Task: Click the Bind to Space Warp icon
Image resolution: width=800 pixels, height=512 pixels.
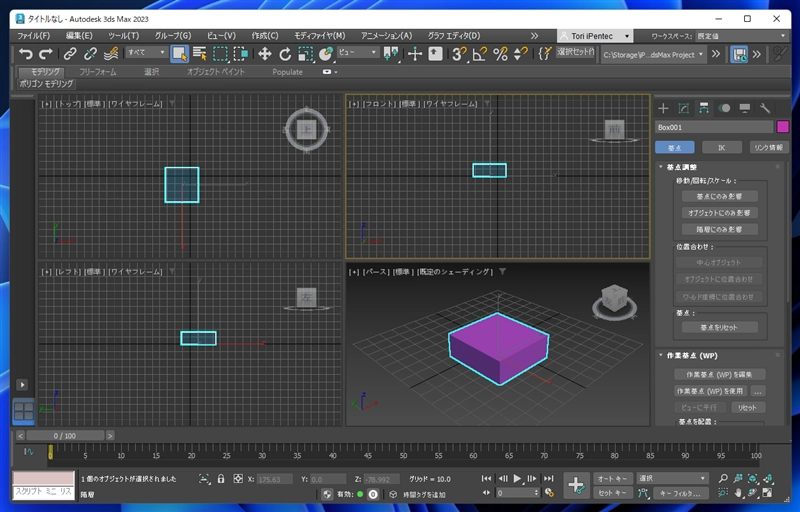Action: (111, 54)
